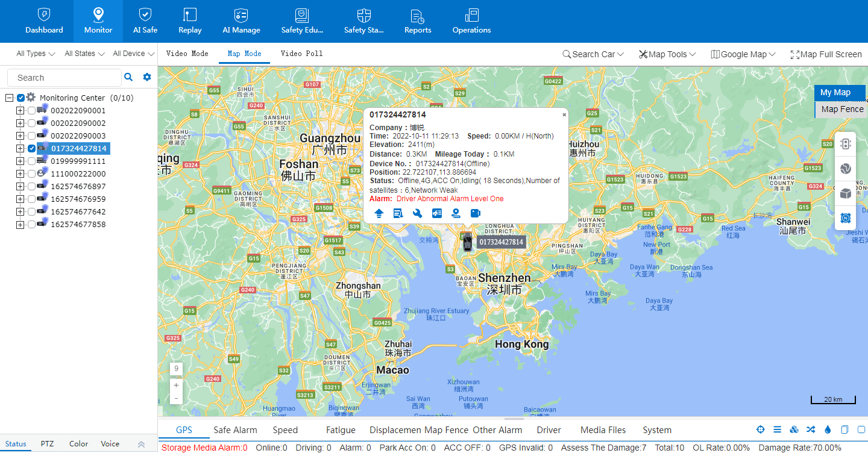Expand the 162574676897 device tree node

(20, 187)
